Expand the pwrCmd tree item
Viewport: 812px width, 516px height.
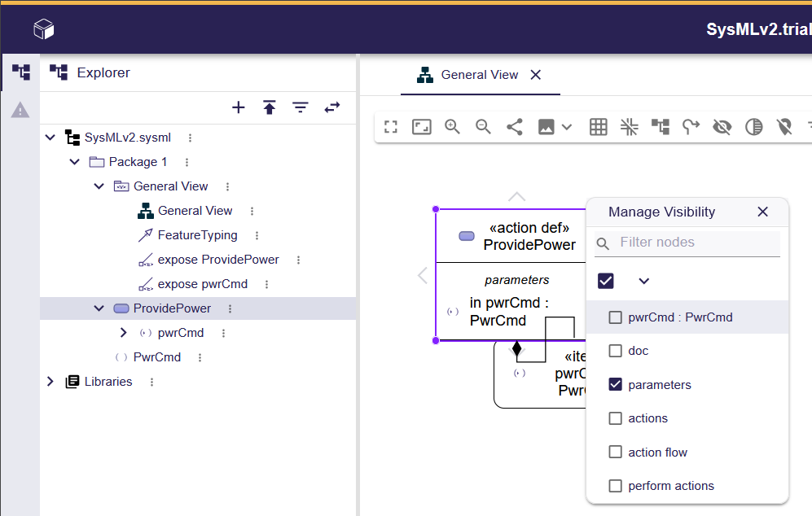[x=124, y=333]
